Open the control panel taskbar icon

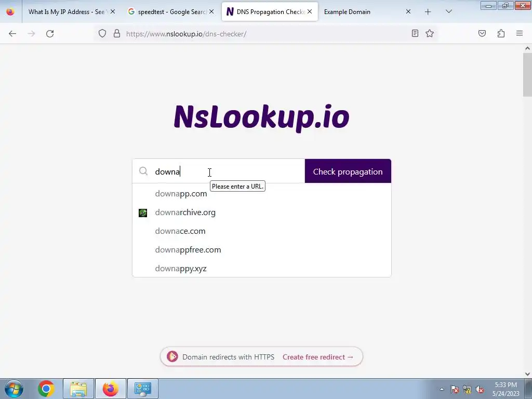tap(143, 389)
